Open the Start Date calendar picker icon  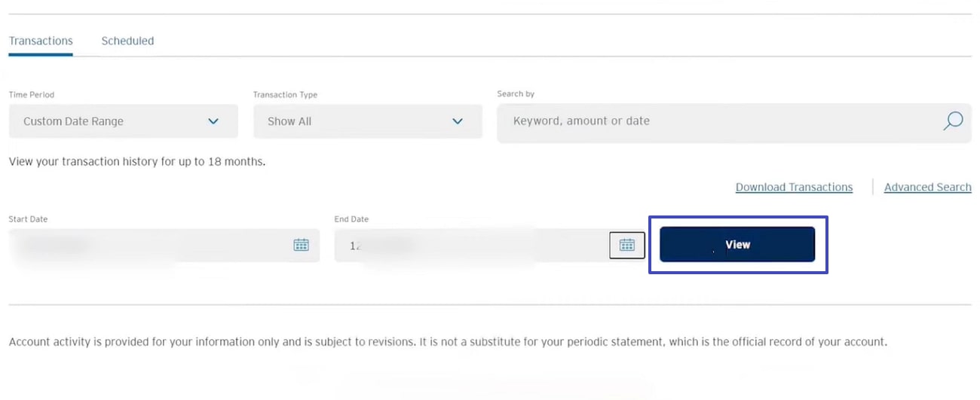click(x=301, y=245)
